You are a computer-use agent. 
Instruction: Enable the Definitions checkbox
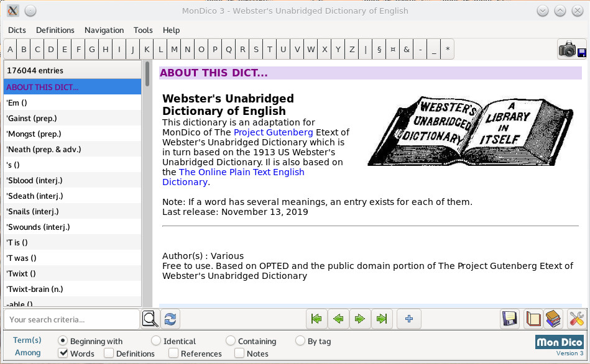click(x=109, y=353)
